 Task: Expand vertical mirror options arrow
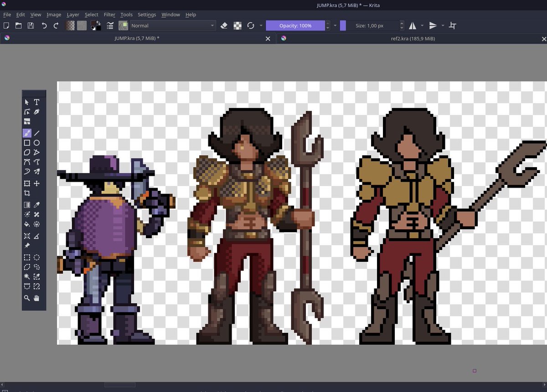[443, 25]
